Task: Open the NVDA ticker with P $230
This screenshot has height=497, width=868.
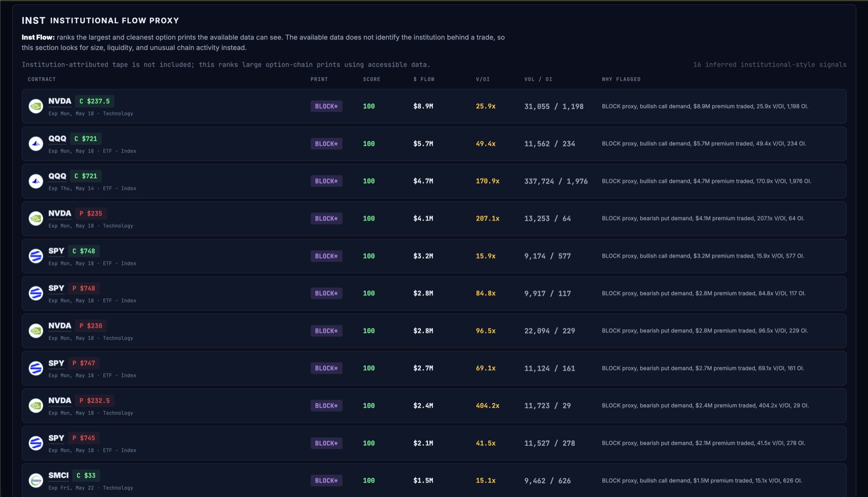Action: click(60, 326)
